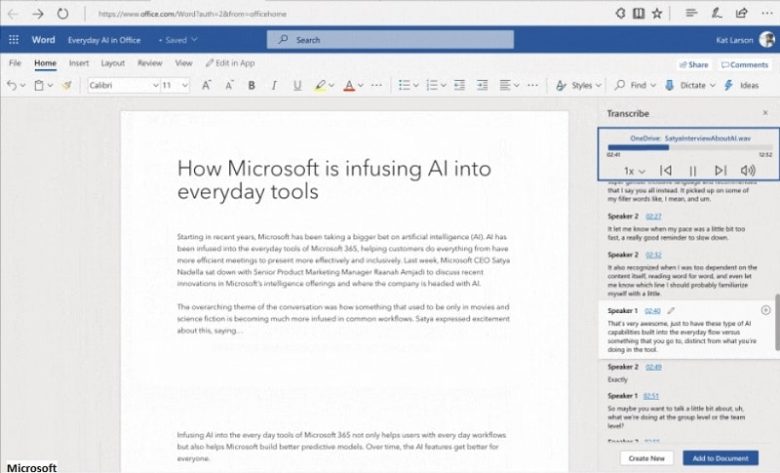
Task: Refresh the page with reload icon
Action: (63, 14)
